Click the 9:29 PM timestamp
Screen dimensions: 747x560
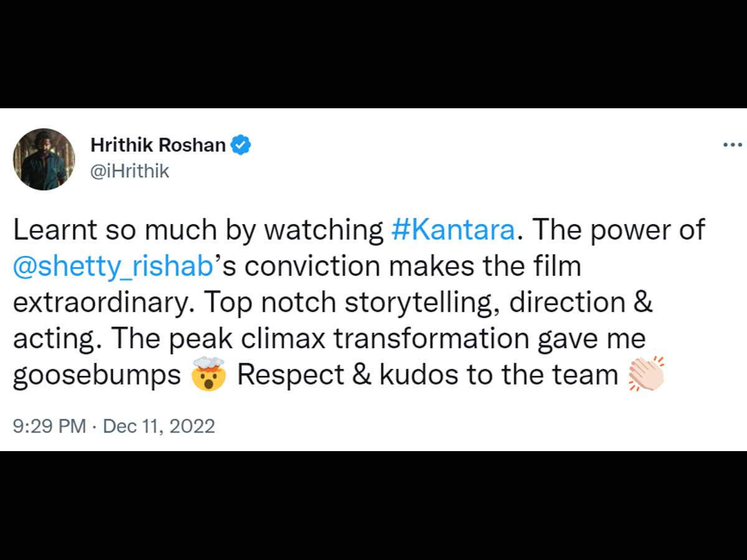(x=49, y=426)
